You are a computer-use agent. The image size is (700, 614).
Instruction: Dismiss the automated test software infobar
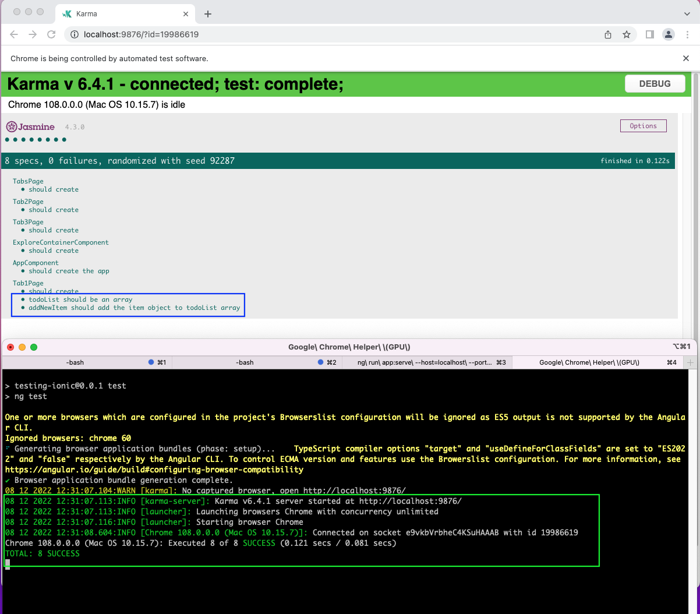(686, 58)
